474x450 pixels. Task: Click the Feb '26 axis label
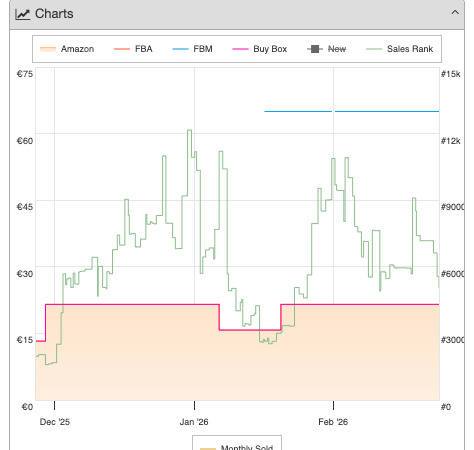click(x=333, y=422)
